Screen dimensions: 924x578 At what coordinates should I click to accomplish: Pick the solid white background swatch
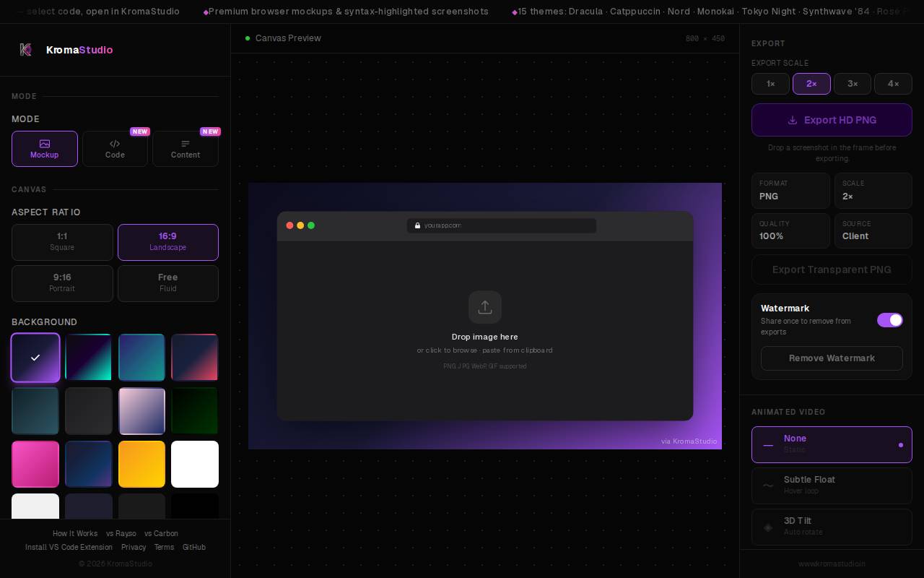(x=195, y=465)
